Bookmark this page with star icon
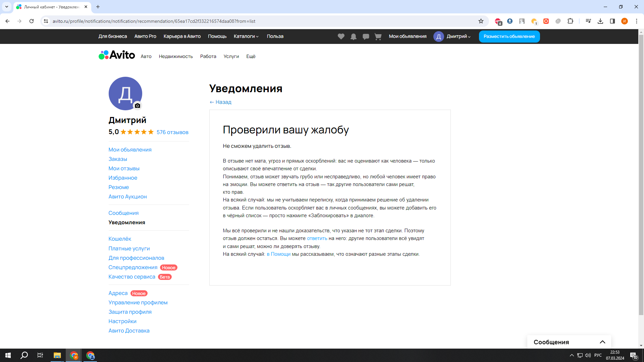This screenshot has height=362, width=644. tap(481, 21)
